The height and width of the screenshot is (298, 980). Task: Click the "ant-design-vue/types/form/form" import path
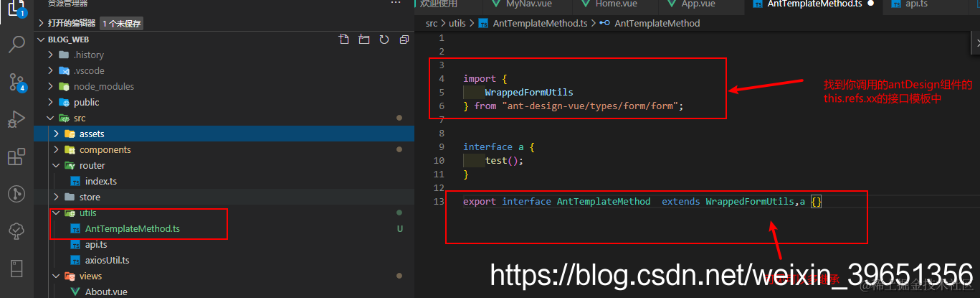click(x=591, y=106)
